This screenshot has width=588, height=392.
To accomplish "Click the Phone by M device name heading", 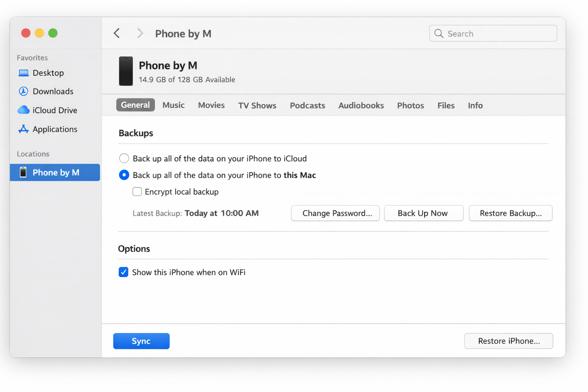I will coord(168,65).
